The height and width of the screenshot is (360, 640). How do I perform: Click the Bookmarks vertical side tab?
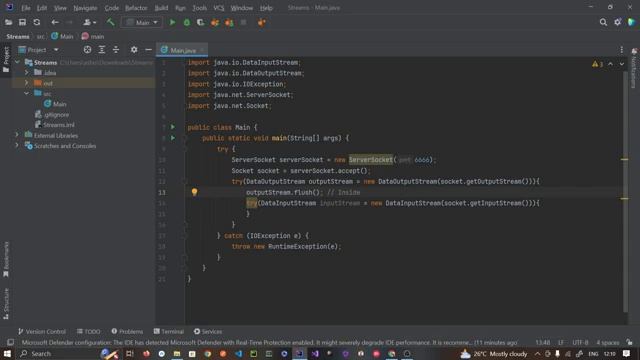[x=6, y=259]
